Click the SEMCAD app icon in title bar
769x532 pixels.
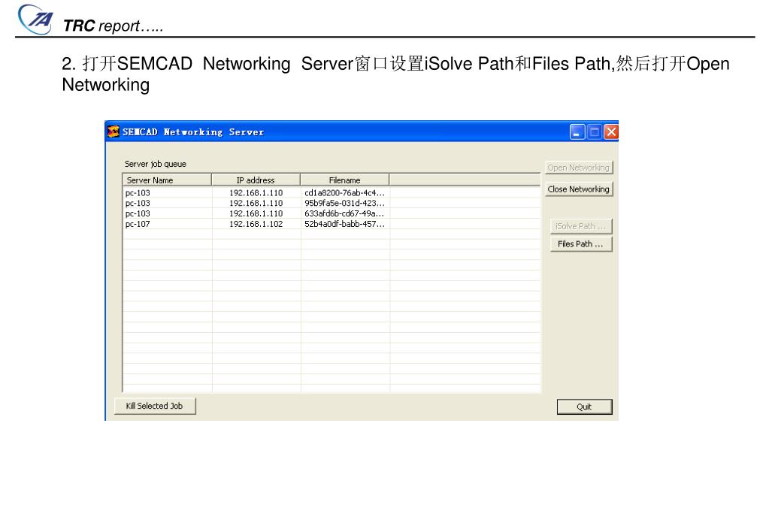tap(114, 131)
